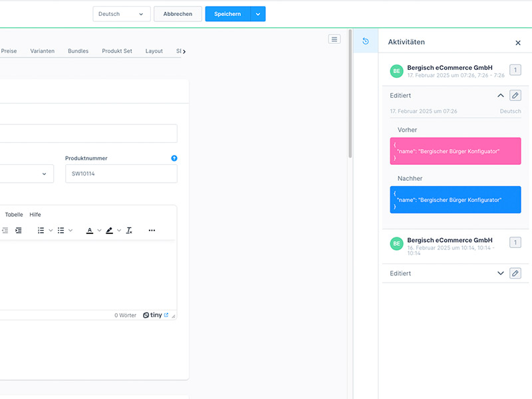Click the clear formatting icon

click(x=129, y=230)
